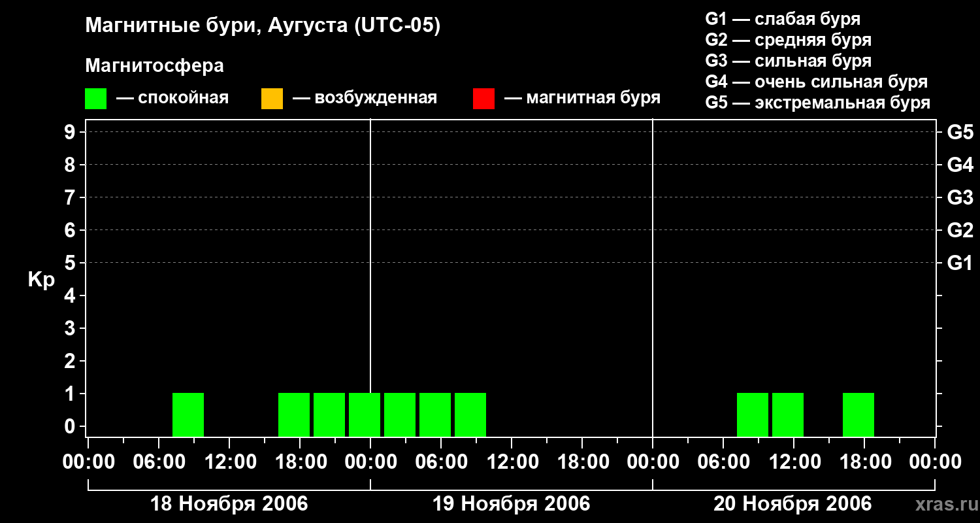Click the G3 storm-level axis label
The width and height of the screenshot is (980, 523).
[960, 197]
